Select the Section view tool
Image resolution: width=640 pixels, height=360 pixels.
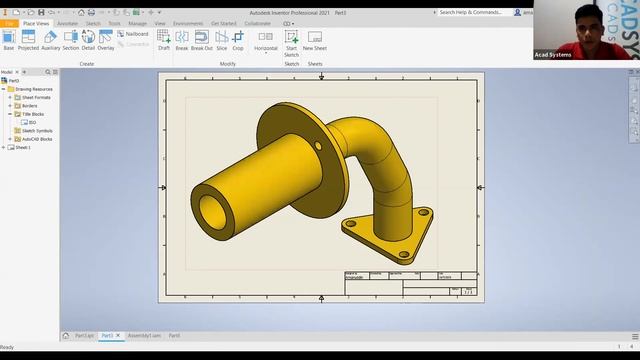coord(71,40)
